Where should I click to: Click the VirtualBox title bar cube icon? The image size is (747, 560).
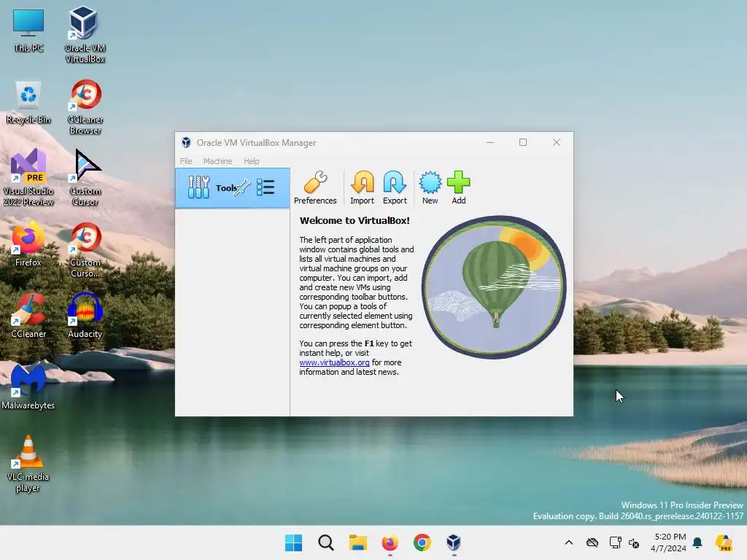tap(186, 142)
